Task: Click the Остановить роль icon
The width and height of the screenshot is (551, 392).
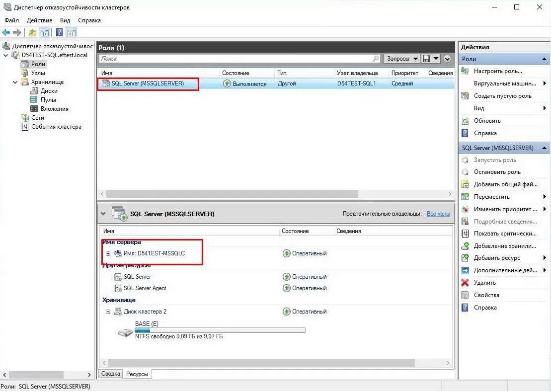Action: pyautogui.click(x=465, y=172)
